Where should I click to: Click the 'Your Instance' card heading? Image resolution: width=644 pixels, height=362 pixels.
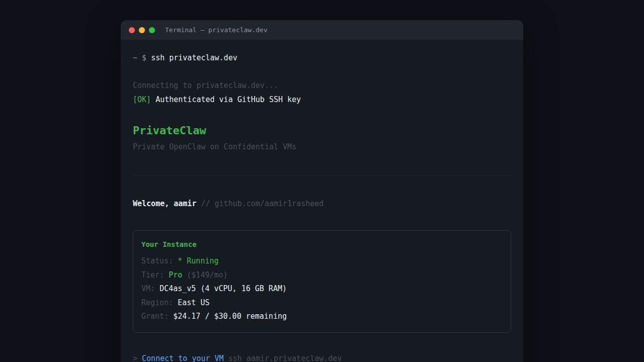click(x=169, y=244)
